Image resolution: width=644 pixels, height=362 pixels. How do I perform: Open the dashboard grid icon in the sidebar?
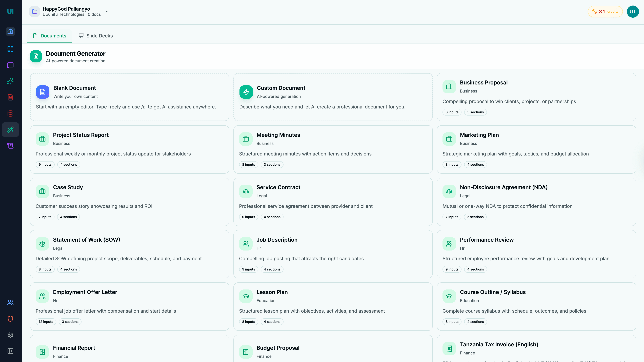[x=10, y=49]
